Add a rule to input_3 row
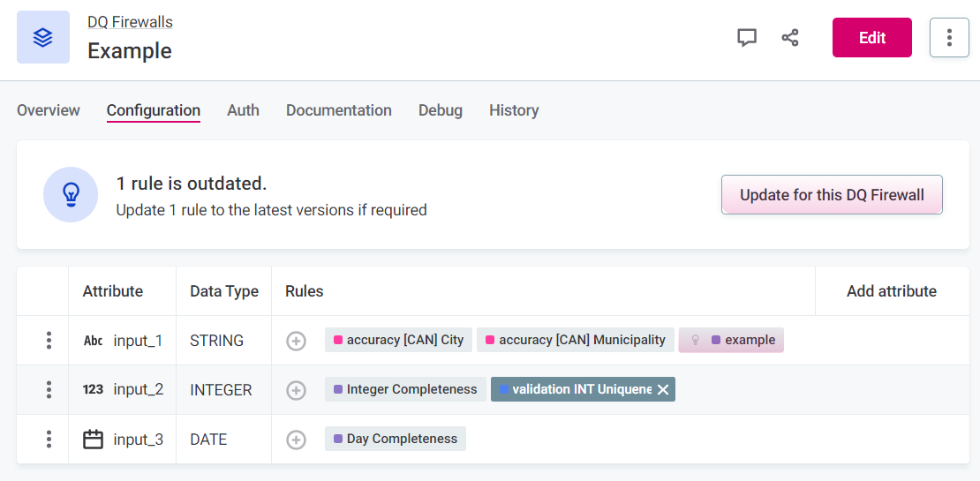 pos(296,440)
